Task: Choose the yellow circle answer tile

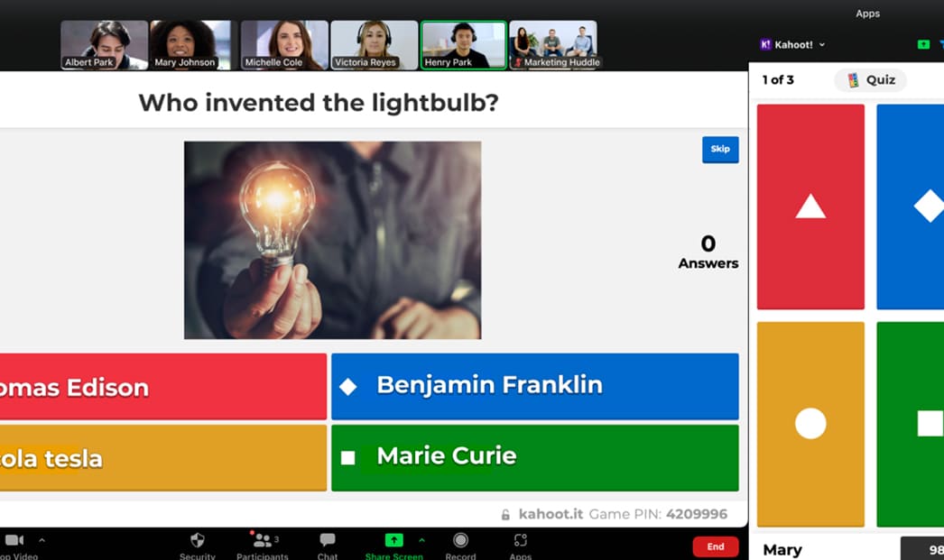Action: 810,424
